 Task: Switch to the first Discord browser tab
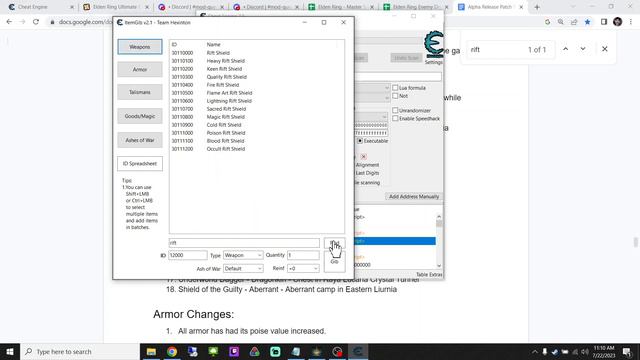point(191,7)
